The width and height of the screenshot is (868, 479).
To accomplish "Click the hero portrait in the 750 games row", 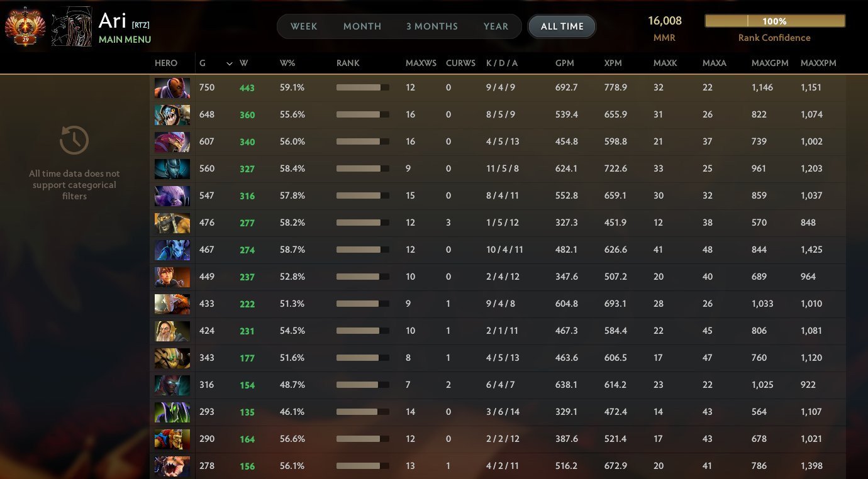I will (x=172, y=88).
